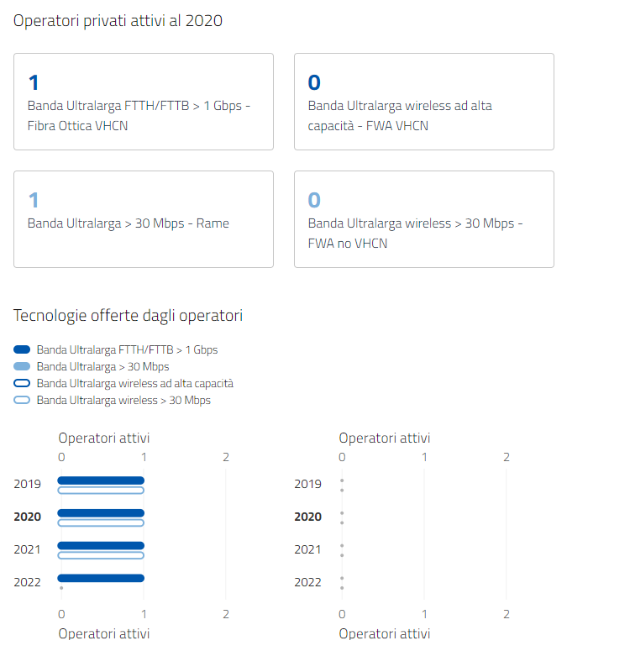Click the 2019 solid dark blue bar
Viewport: 630px width, 672px height.
click(x=101, y=480)
